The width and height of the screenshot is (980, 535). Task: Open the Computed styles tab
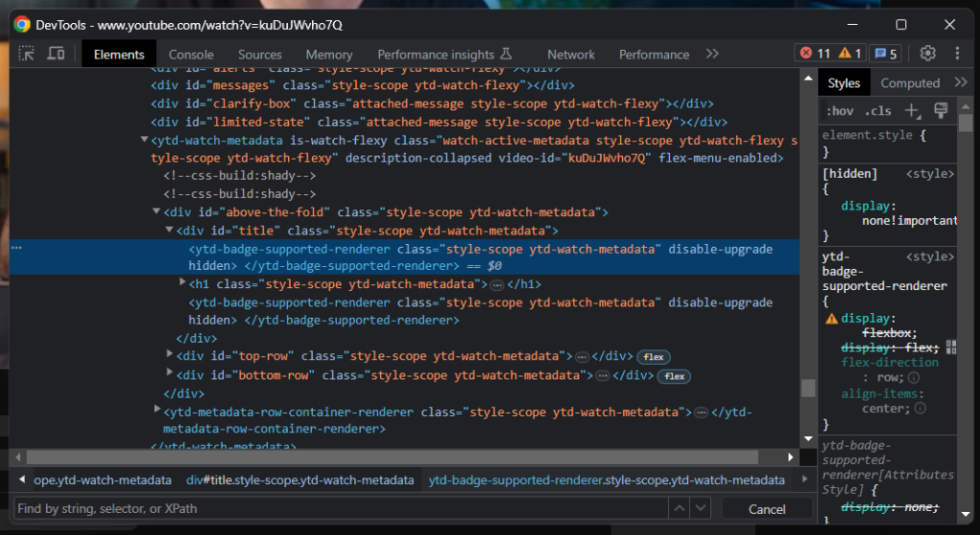pos(909,83)
